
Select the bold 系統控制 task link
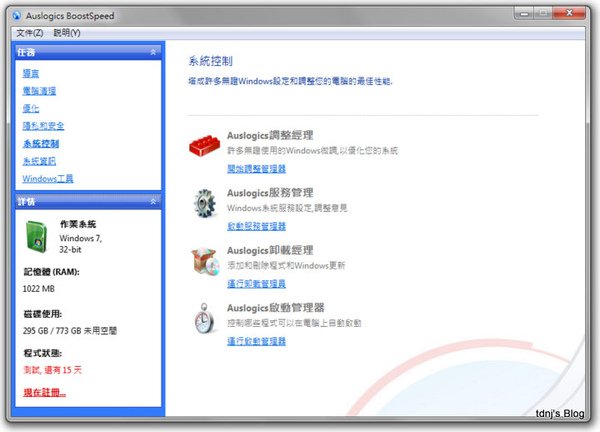click(x=41, y=143)
